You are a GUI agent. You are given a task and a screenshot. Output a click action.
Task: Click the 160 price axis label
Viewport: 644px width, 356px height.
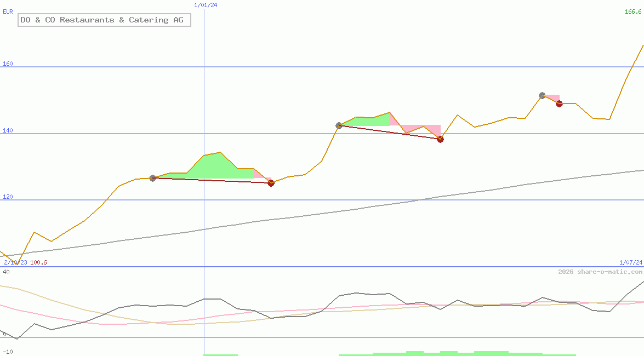pos(8,64)
